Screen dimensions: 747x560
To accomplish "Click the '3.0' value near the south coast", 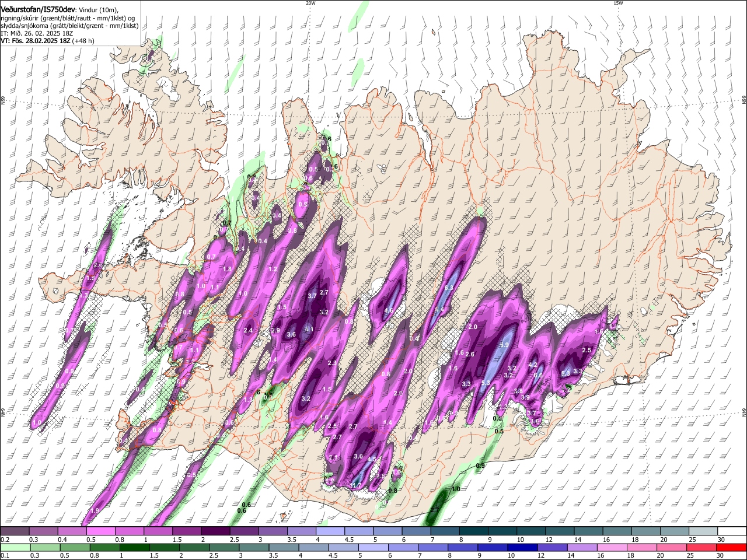I will [x=358, y=456].
